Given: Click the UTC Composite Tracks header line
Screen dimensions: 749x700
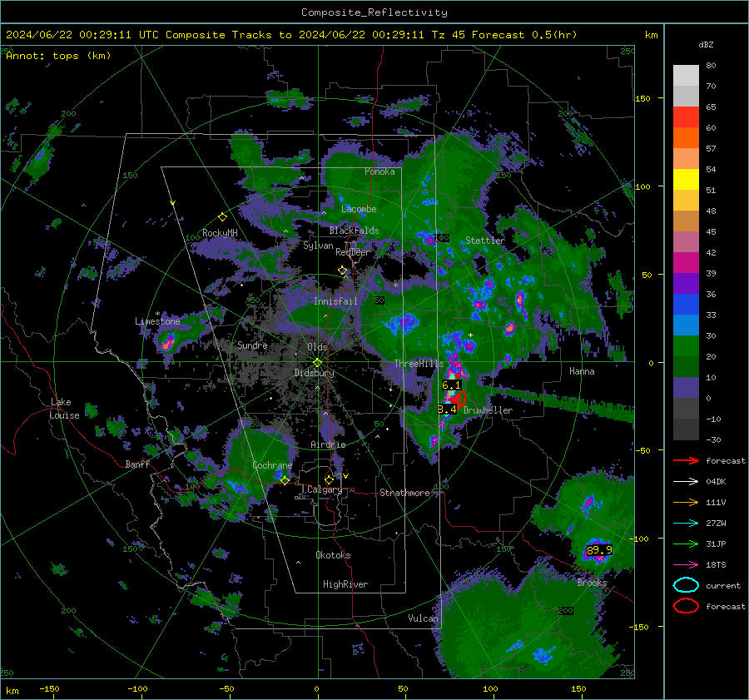Looking at the screenshot, I should tap(291, 35).
